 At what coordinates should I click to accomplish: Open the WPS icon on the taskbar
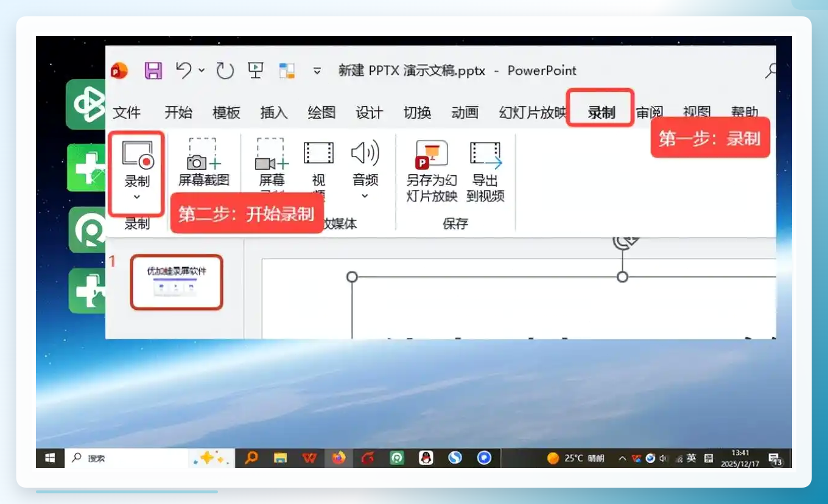[309, 458]
